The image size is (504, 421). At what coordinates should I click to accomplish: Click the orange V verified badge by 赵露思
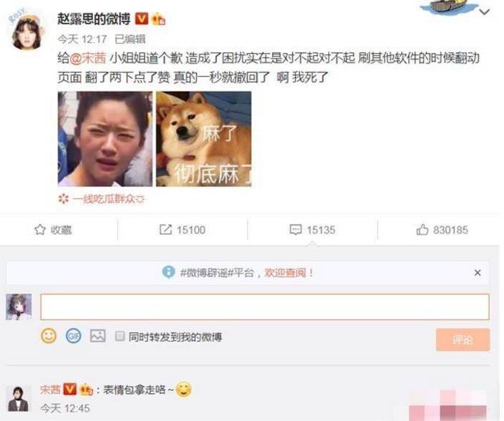click(142, 19)
